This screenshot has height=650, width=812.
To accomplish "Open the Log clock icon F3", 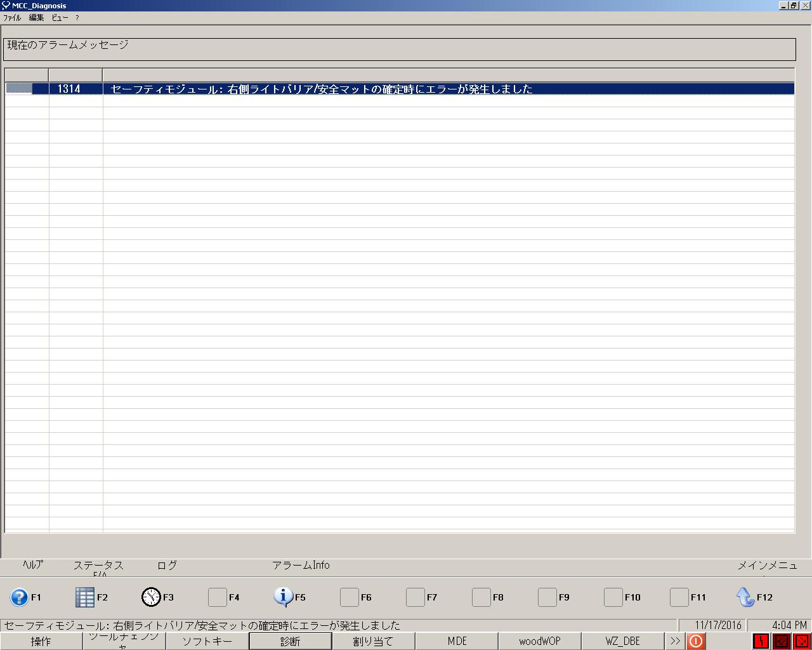I will (x=151, y=597).
